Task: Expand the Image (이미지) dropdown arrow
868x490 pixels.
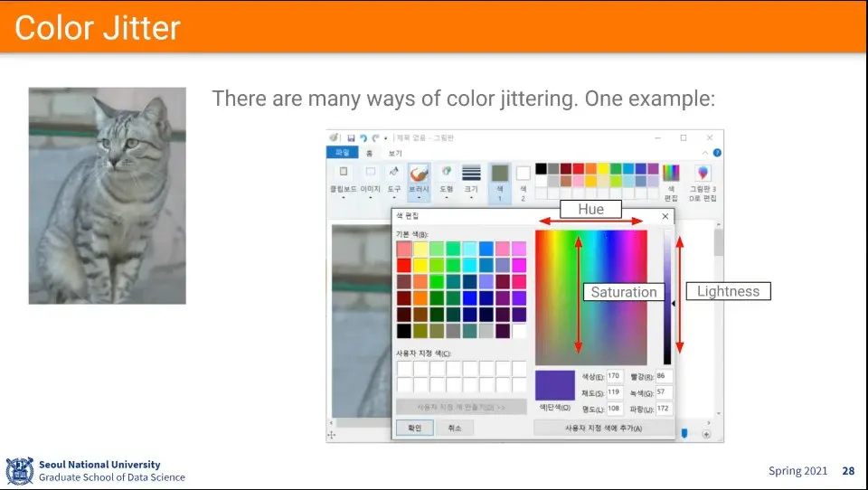Action: click(371, 197)
